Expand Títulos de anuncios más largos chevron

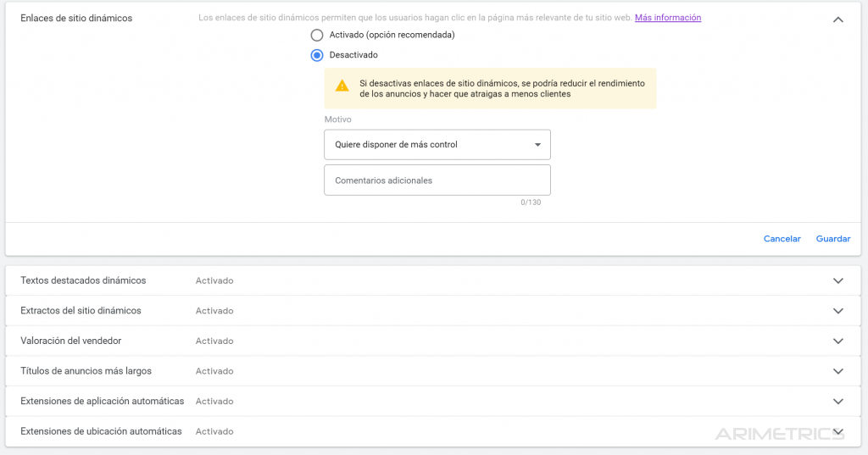(x=838, y=371)
